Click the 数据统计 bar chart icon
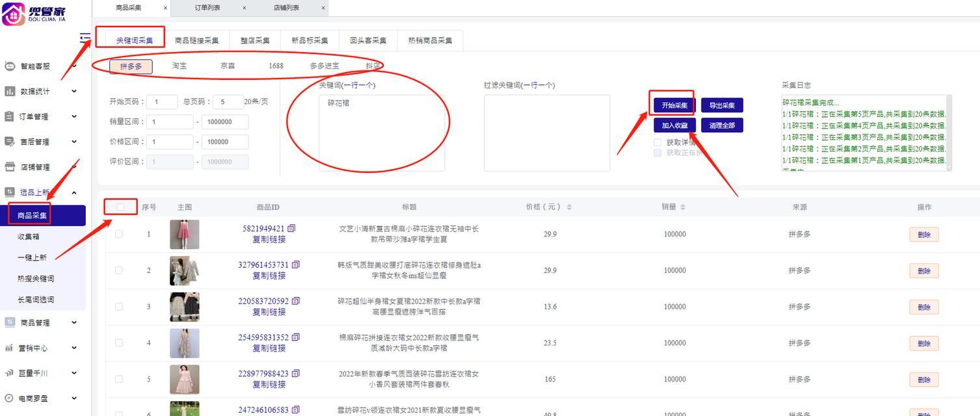This screenshot has width=980, height=416. 10,92
